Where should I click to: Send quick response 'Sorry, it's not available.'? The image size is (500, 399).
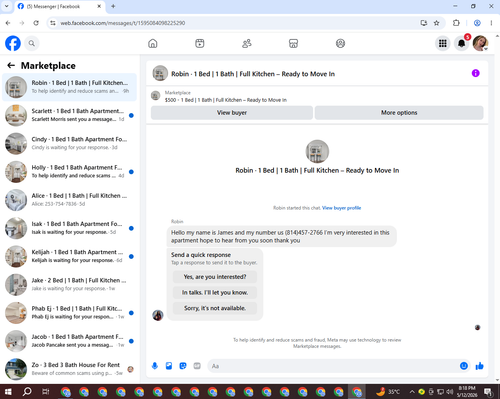[x=215, y=308]
